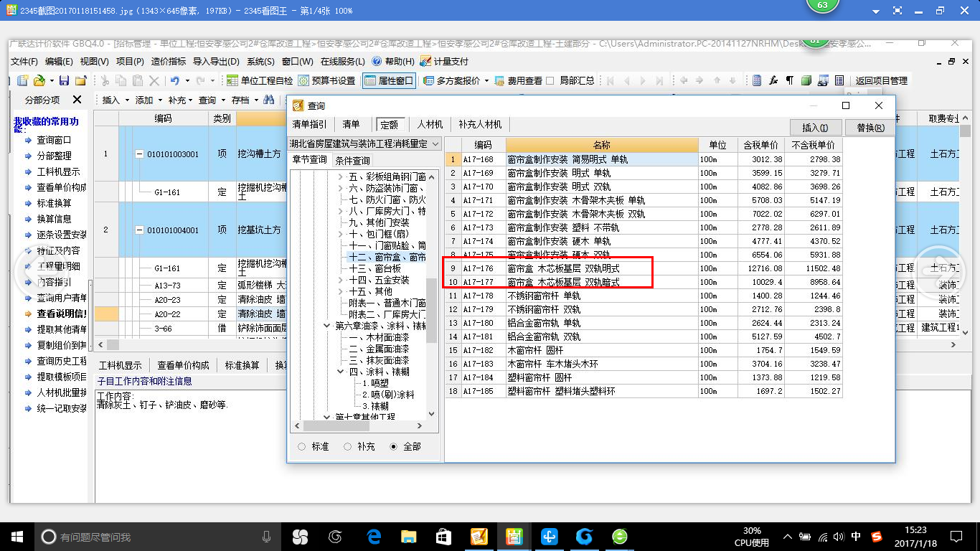Click the binoculars find icon
This screenshot has width=980, height=551.
coord(268,100)
